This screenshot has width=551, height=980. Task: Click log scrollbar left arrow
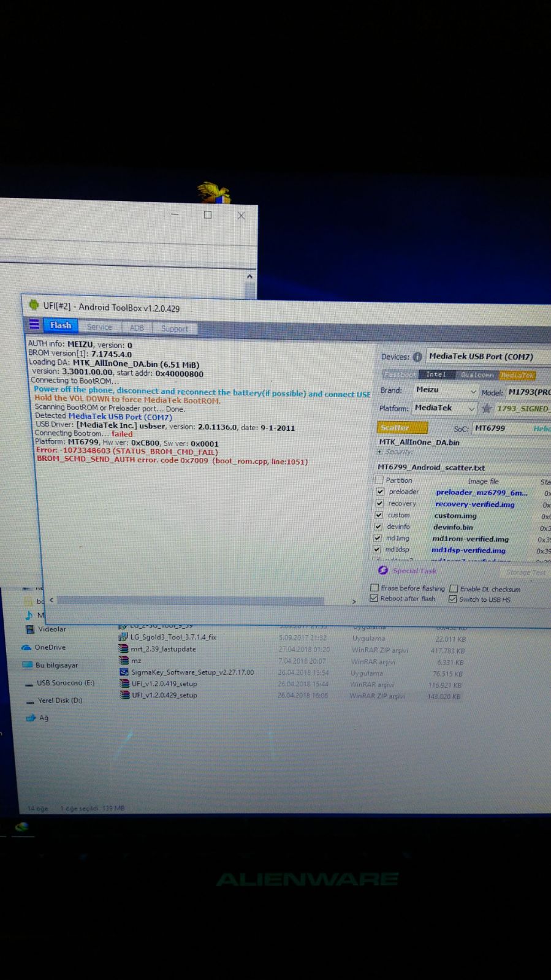[x=51, y=600]
